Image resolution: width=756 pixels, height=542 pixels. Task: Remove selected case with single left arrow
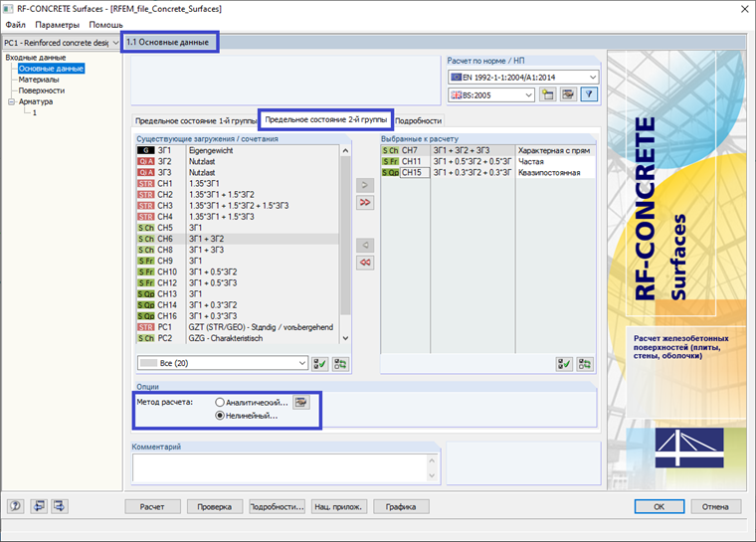365,246
